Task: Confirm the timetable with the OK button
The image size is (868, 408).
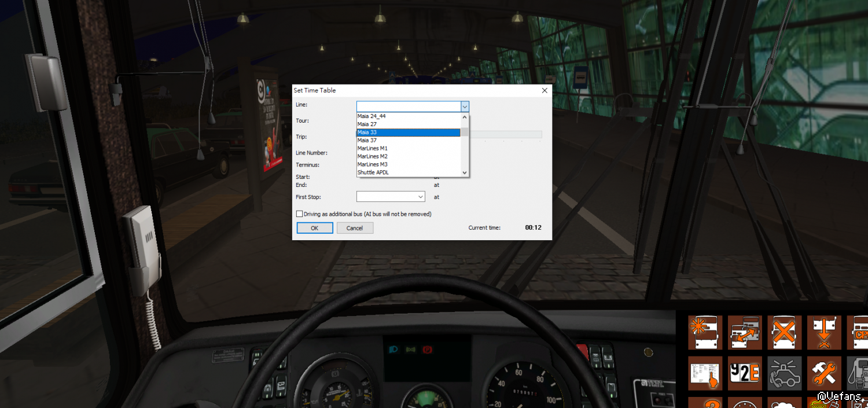Action: pos(315,228)
